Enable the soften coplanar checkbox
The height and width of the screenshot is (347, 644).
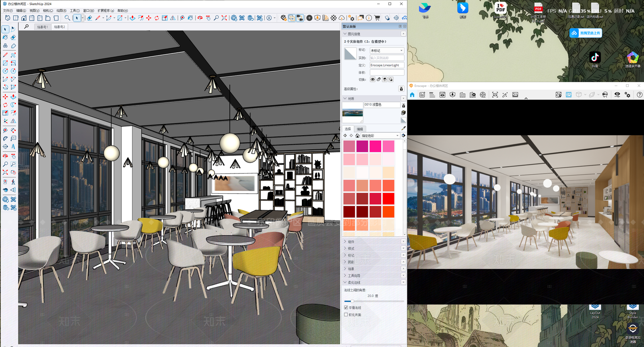pos(346,315)
